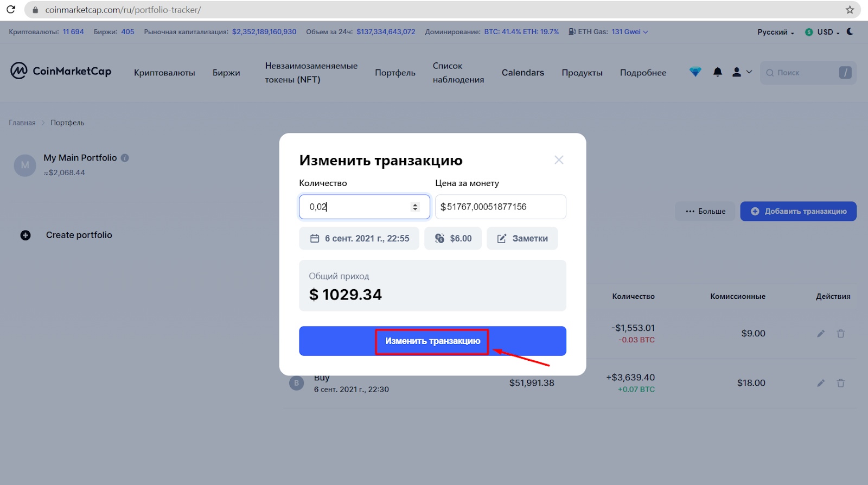Toggle dark mode moon icon
Image resolution: width=868 pixels, height=485 pixels.
[850, 31]
